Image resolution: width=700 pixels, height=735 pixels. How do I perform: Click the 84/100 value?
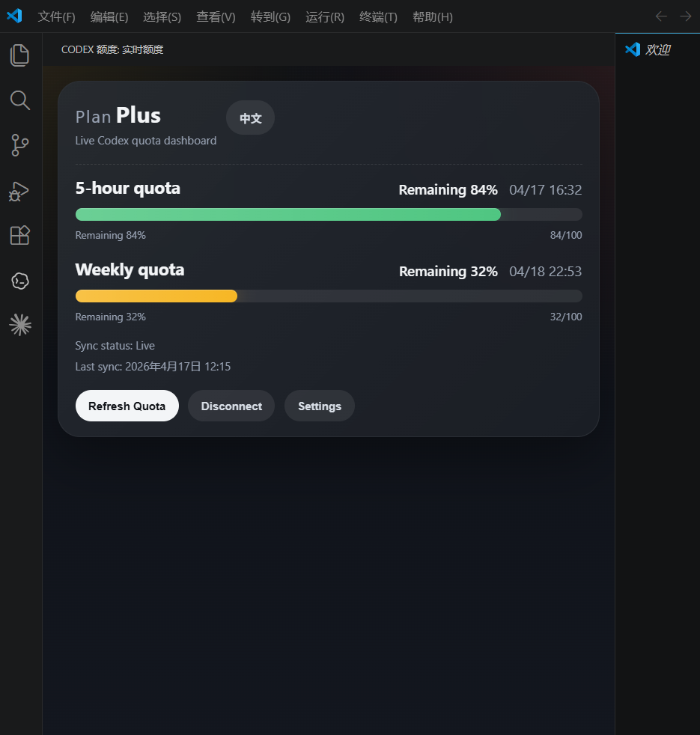pos(566,235)
